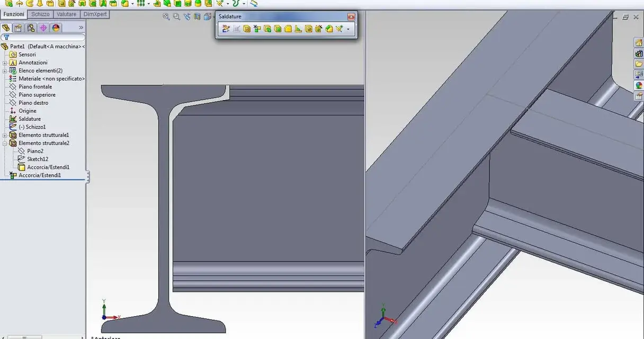
Task: Select Materiale <non specificato> item
Action: tap(51, 78)
